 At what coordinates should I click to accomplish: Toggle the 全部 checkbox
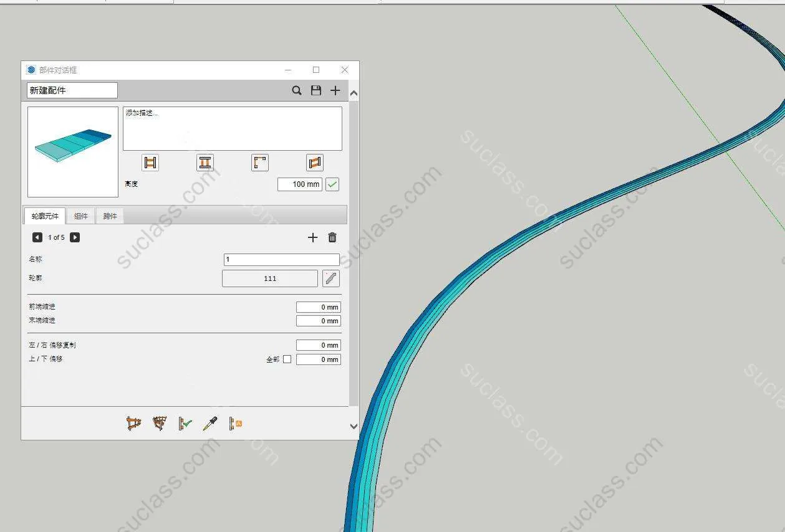pyautogui.click(x=287, y=359)
